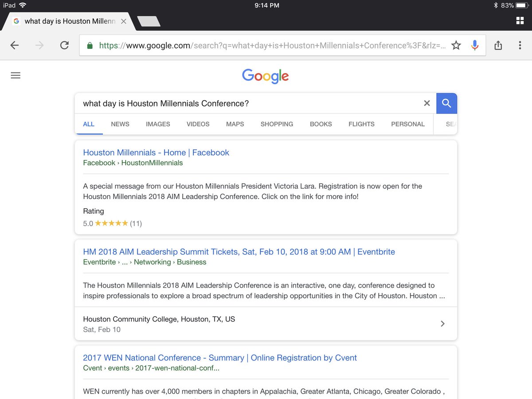This screenshot has height=399, width=532.
Task: Reload the page with the refresh icon
Action: pos(65,45)
